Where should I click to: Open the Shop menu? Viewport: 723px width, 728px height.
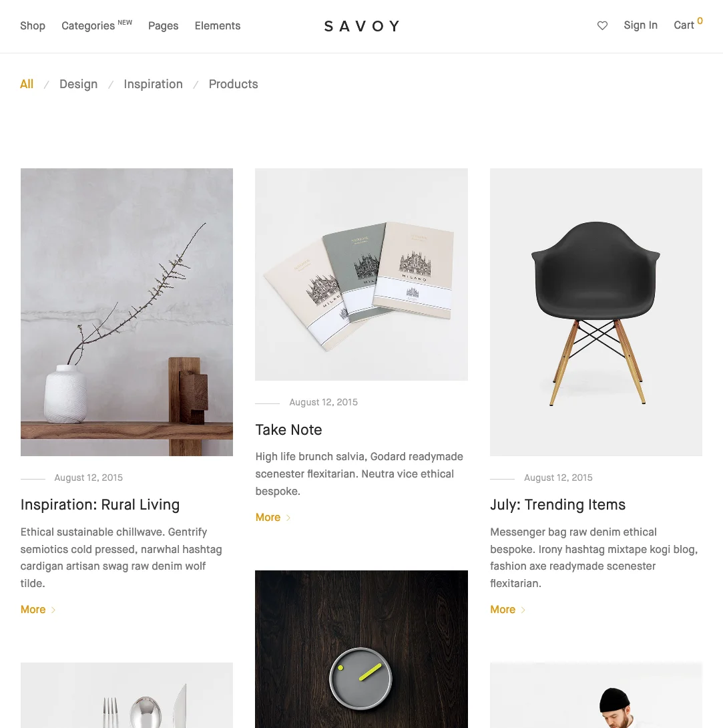(33, 25)
